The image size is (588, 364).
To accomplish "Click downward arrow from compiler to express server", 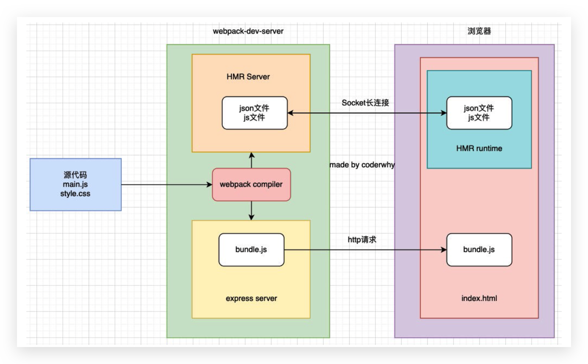I will pyautogui.click(x=251, y=210).
